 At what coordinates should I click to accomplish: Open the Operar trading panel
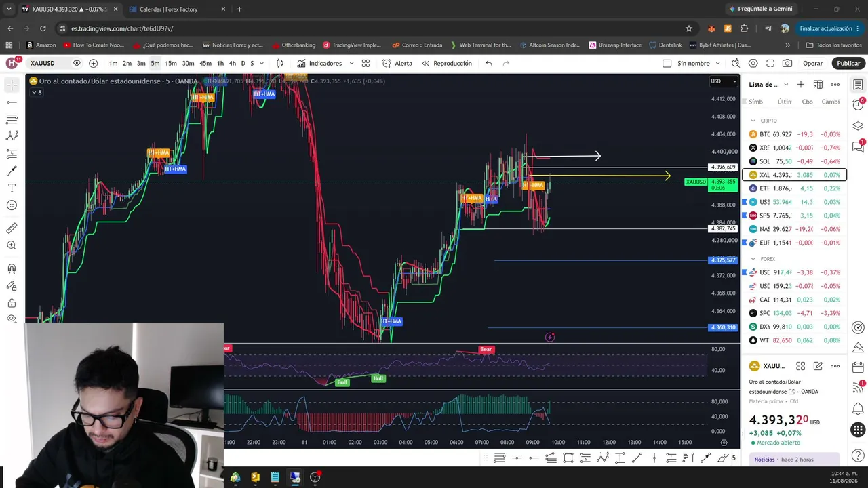pyautogui.click(x=812, y=63)
